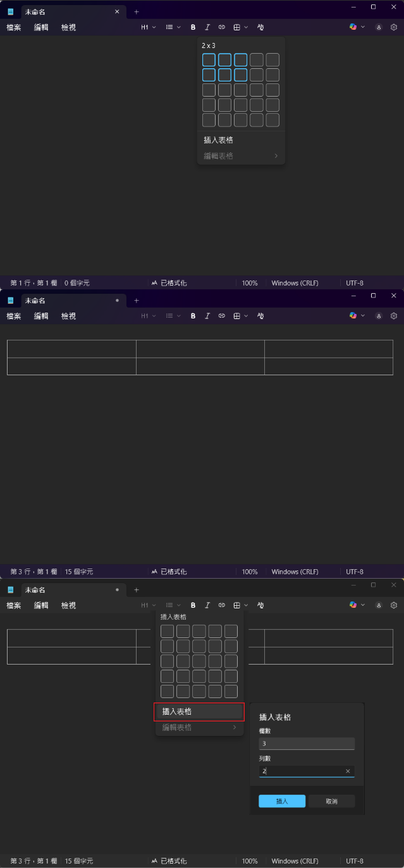Open the table dropdown in the top window toolbar
The image size is (404, 868).
[240, 27]
